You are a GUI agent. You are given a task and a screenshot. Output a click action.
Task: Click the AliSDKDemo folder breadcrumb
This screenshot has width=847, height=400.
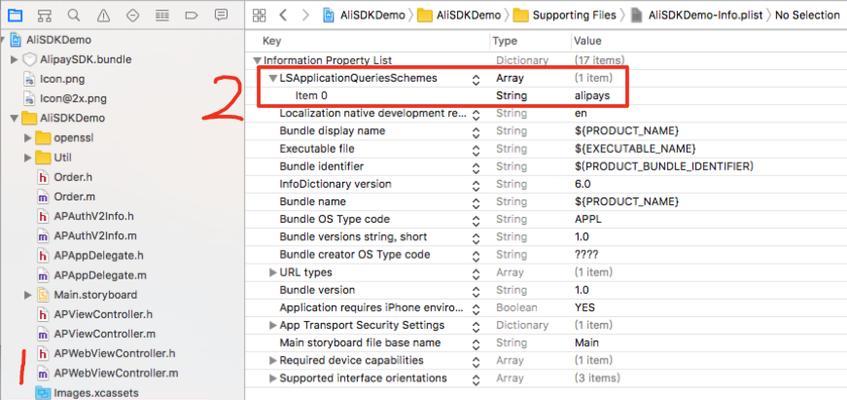point(460,15)
